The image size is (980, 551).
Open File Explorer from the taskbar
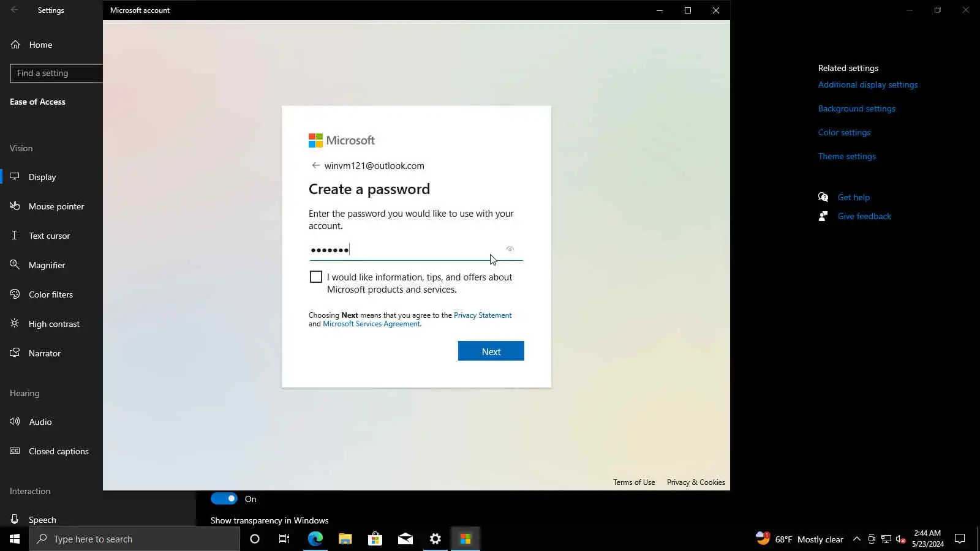pos(345,539)
